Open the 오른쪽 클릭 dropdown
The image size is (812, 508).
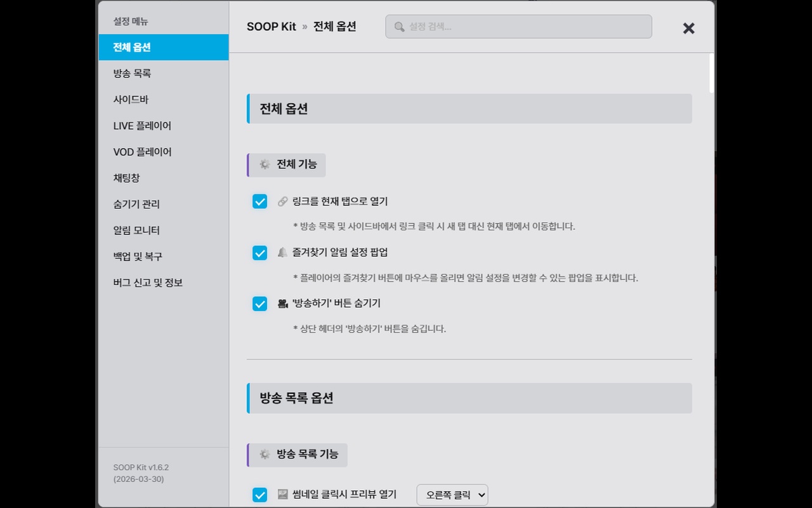452,495
